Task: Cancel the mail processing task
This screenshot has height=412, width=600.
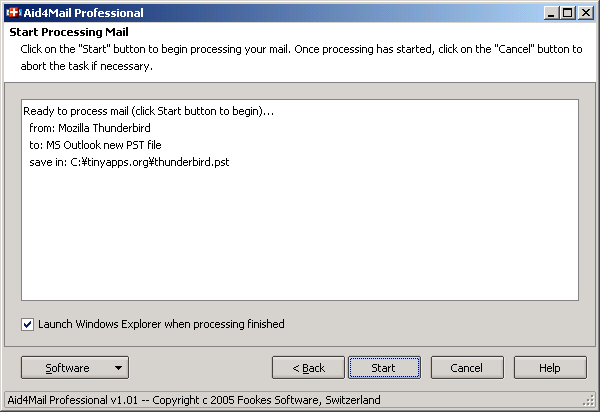Action: [x=467, y=368]
